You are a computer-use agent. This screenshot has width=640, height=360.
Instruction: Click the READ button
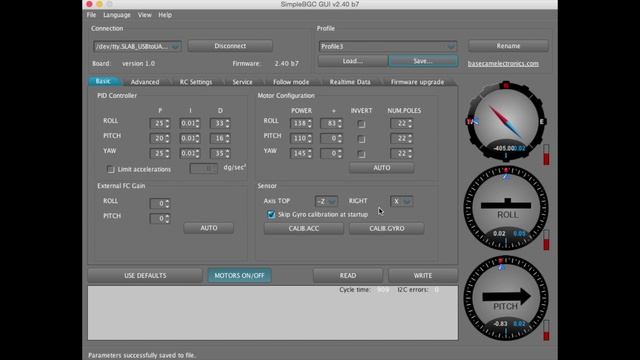(x=348, y=276)
